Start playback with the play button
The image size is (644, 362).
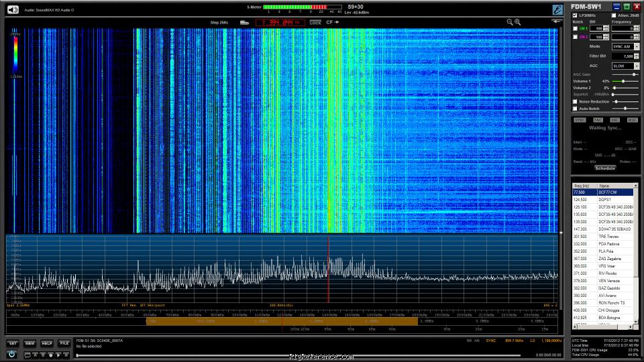(x=58, y=355)
